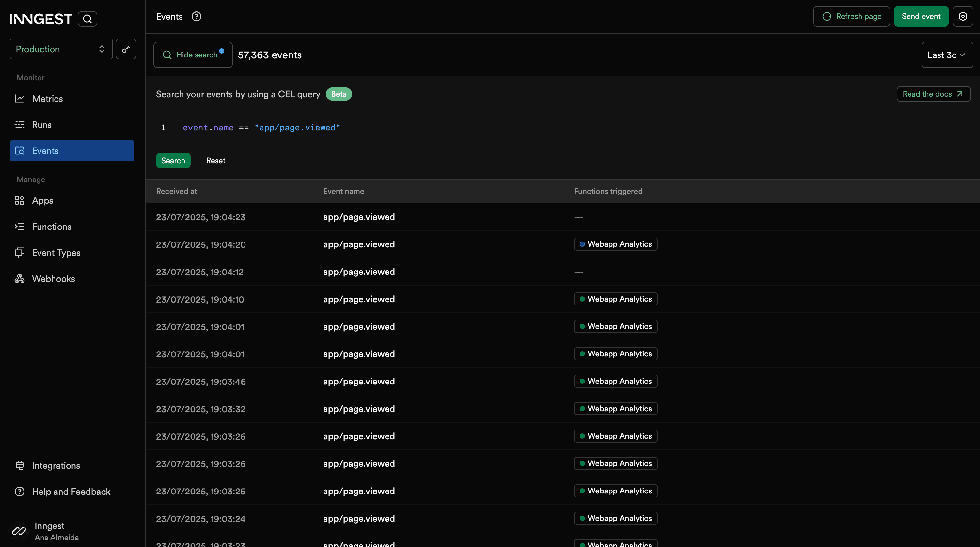This screenshot has height=547, width=980.
Task: Click the search icon next to Inngest logo
Action: click(87, 19)
